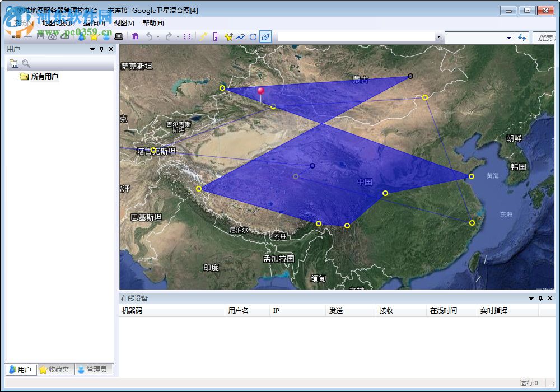Select the ellipse drawing tool

point(253,36)
